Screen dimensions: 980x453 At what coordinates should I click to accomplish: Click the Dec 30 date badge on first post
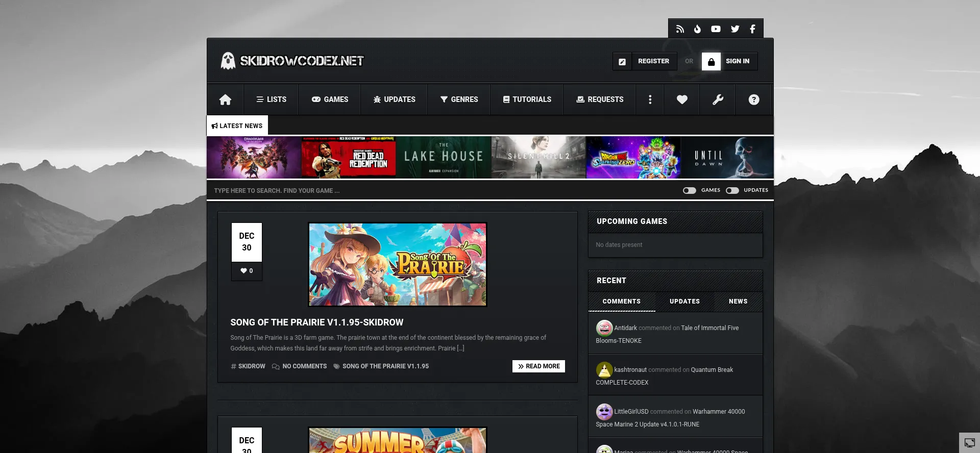(x=247, y=242)
